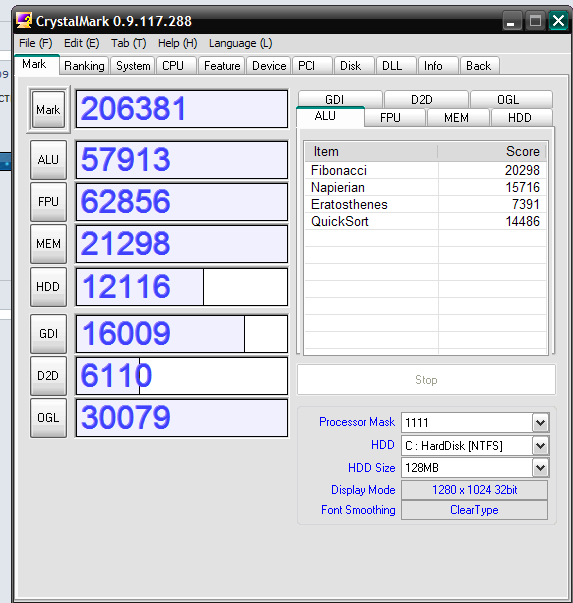Select the Fibonacci row in results
573x603 pixels.
[x=425, y=170]
